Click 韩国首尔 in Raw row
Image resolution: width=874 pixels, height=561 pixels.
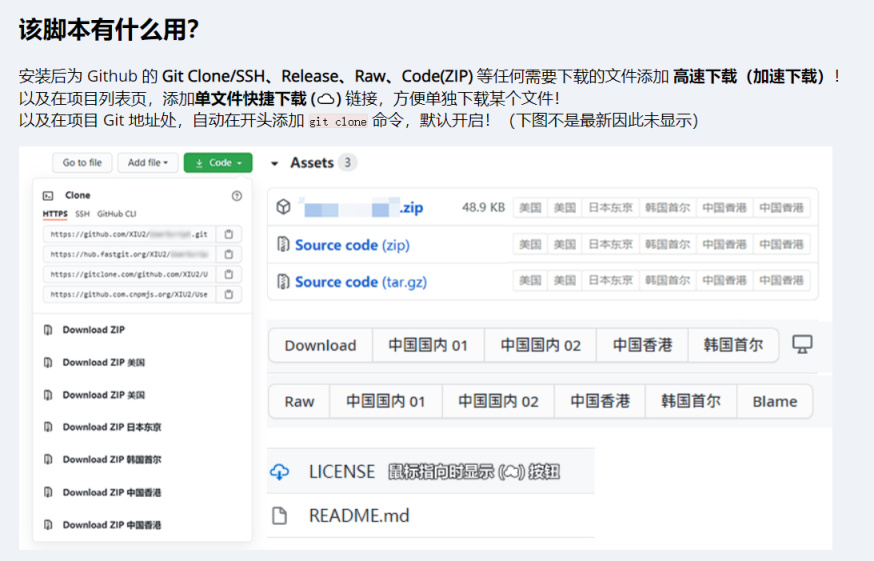point(691,402)
